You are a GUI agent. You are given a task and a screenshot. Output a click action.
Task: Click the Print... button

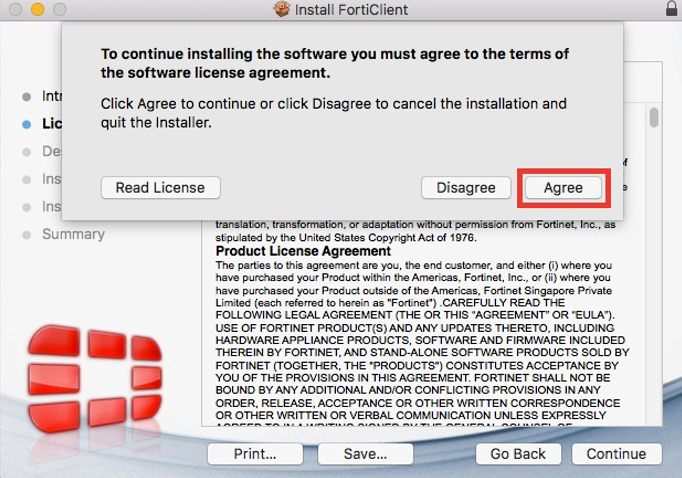(255, 453)
